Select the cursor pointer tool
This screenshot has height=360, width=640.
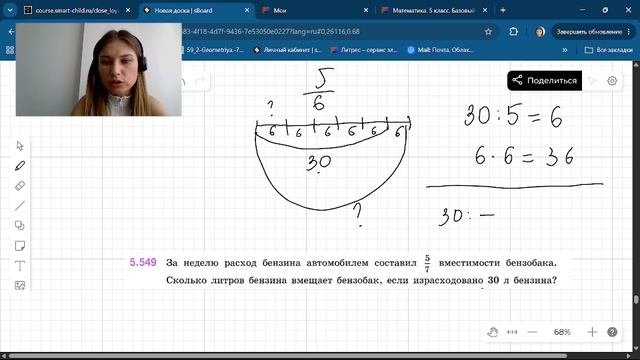tap(20, 146)
